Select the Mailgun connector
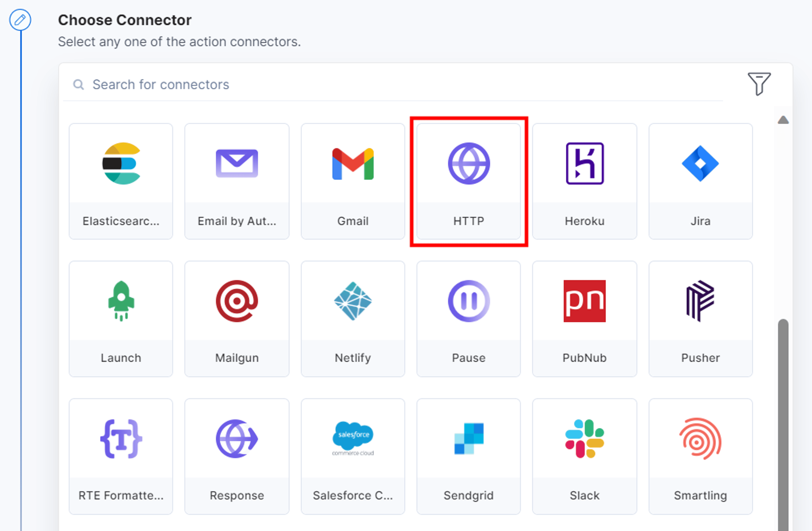The width and height of the screenshot is (812, 531). (x=237, y=319)
